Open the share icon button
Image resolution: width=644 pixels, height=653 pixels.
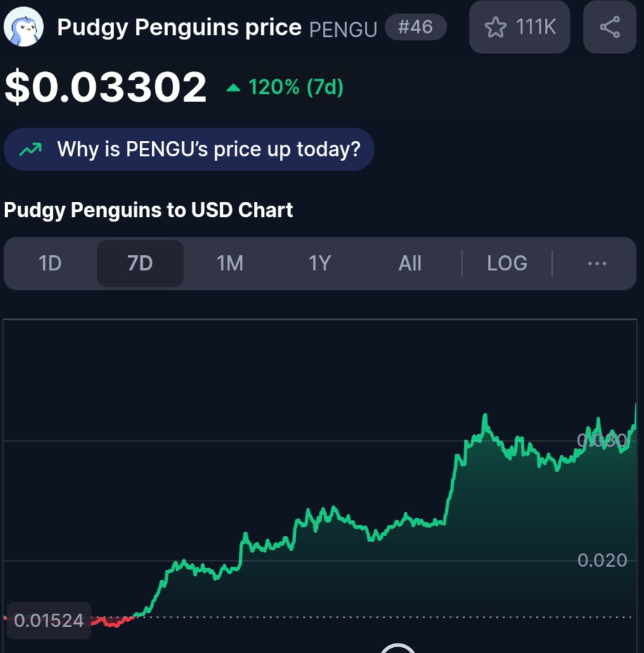pos(610,27)
